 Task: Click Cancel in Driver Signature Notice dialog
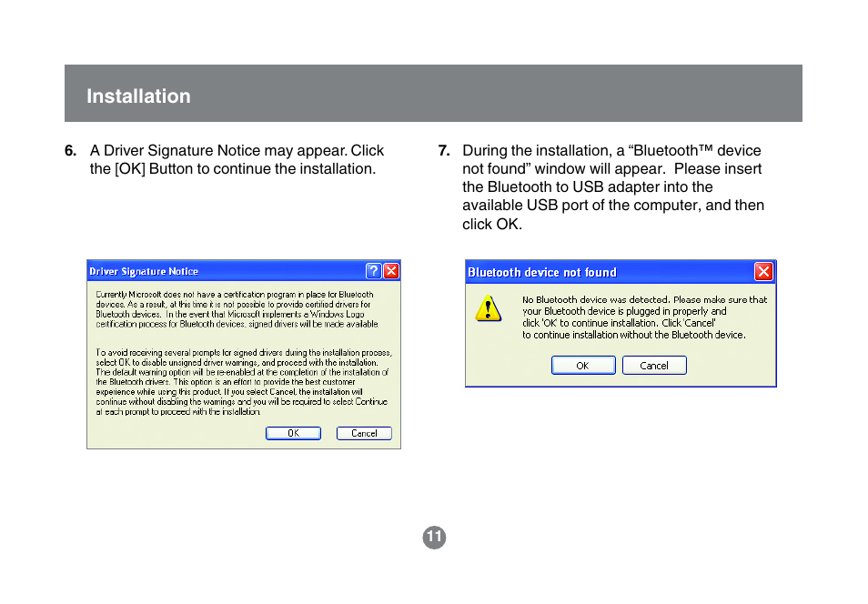[364, 433]
